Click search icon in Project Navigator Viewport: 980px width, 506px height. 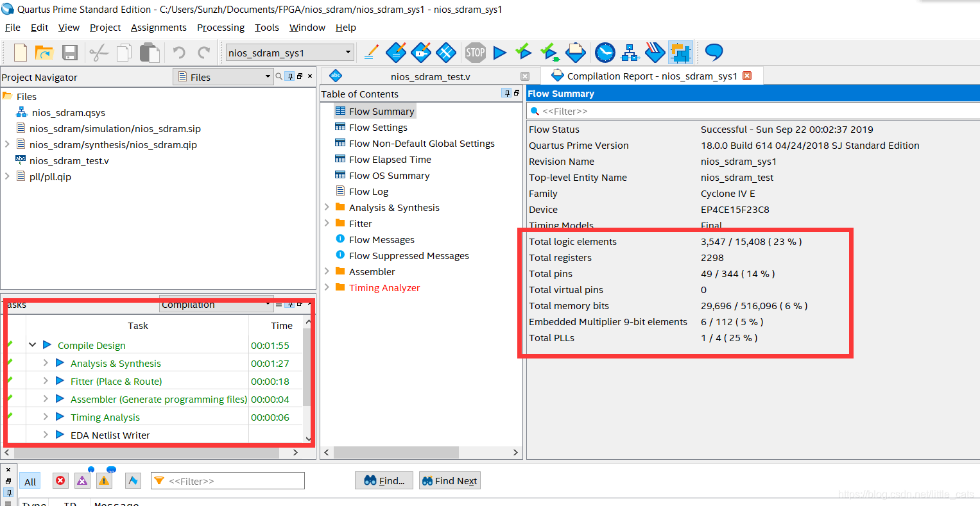pos(279,76)
